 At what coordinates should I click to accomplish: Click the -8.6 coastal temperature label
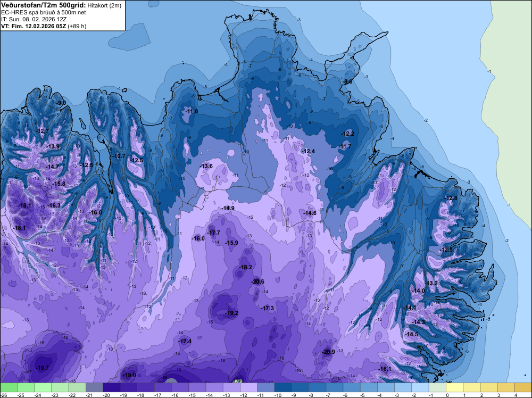pyautogui.click(x=347, y=81)
